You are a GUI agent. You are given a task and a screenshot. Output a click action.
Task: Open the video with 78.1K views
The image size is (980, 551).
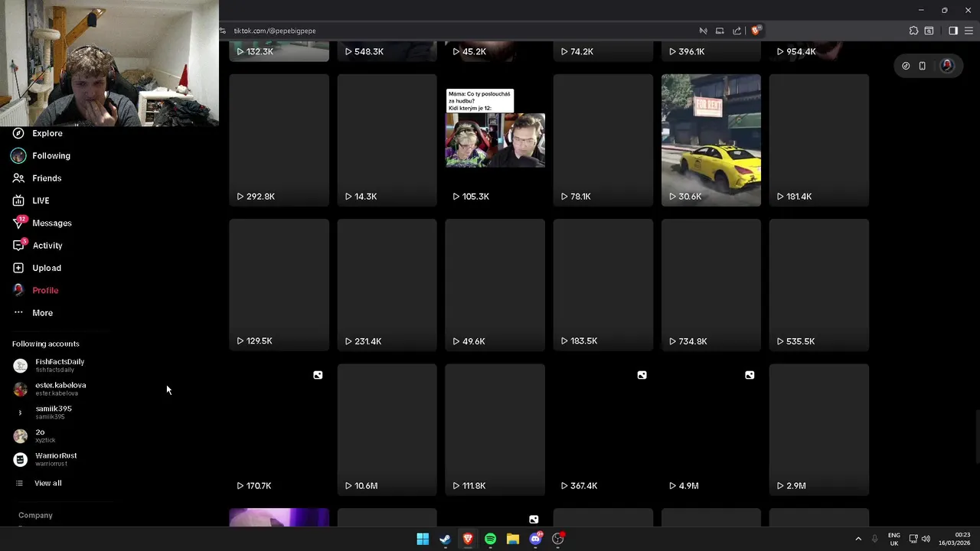pos(603,140)
